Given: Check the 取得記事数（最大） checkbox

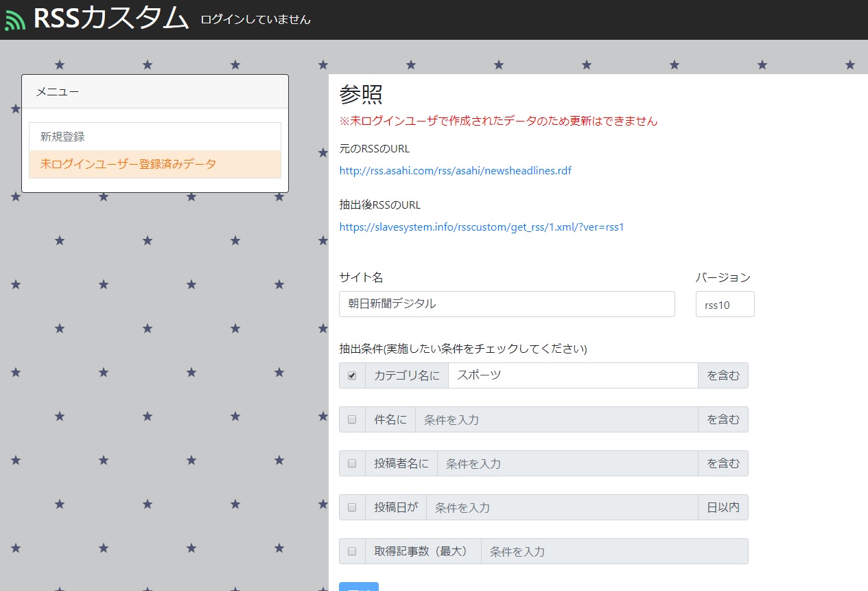Looking at the screenshot, I should point(352,551).
